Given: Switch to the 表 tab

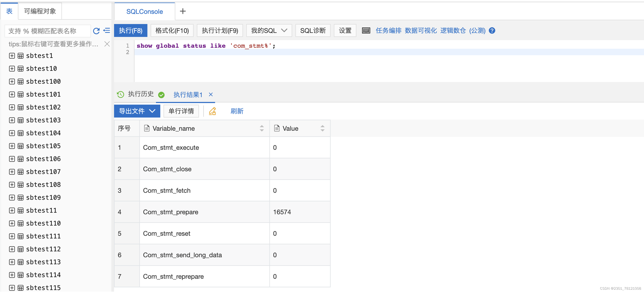Looking at the screenshot, I should click(x=9, y=11).
